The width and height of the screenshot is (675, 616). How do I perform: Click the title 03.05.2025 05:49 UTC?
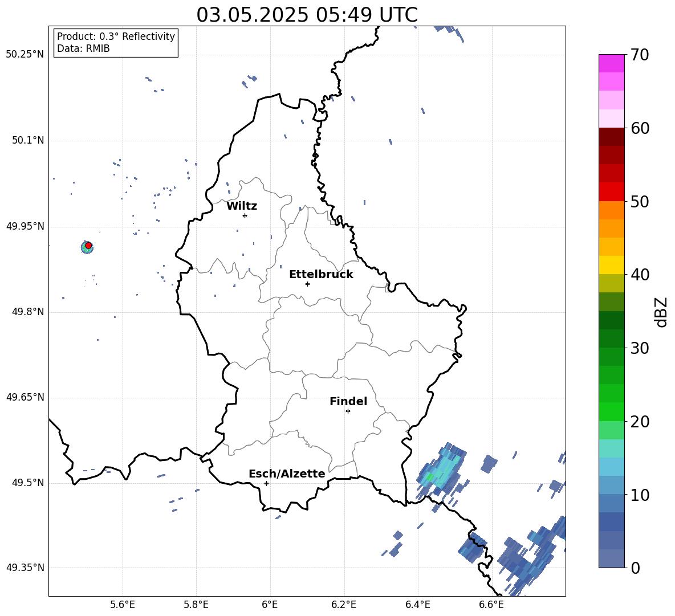tap(307, 15)
